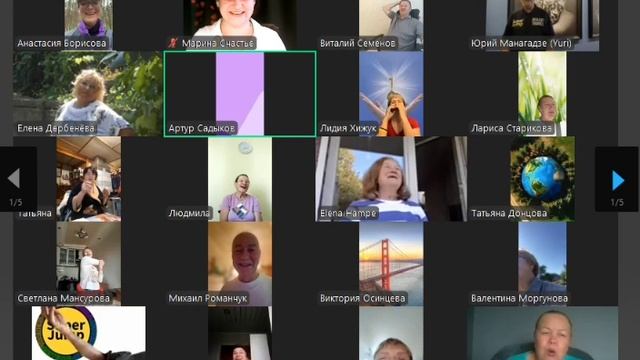Select Елена Дербенёва video tile

click(89, 93)
